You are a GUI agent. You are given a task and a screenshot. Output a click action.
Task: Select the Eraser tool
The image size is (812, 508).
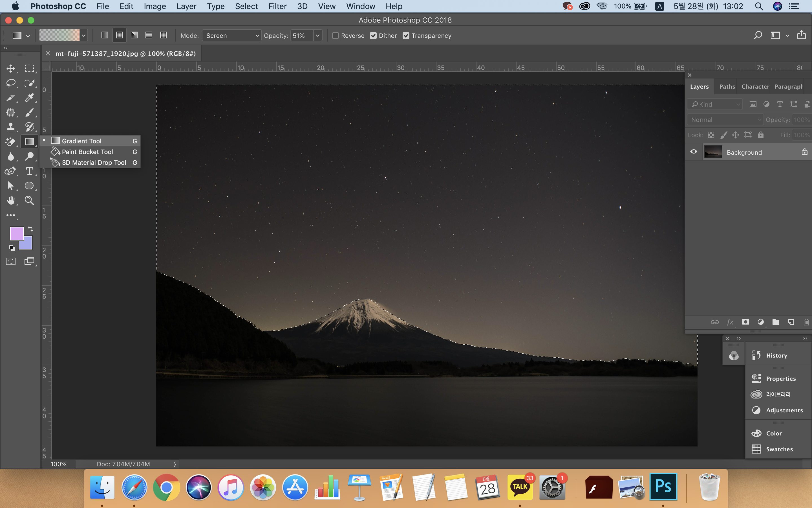pos(11,141)
